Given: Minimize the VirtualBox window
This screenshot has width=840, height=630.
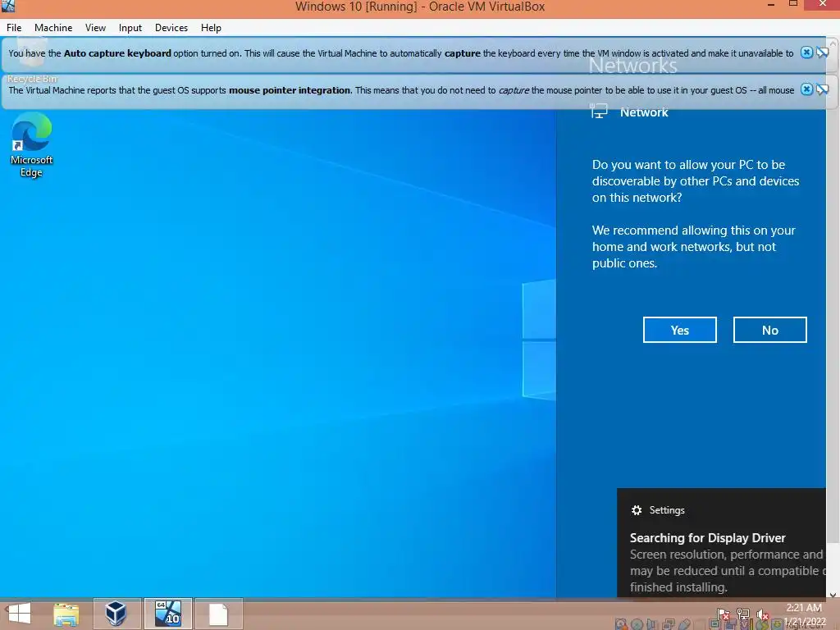Looking at the screenshot, I should (771, 5).
